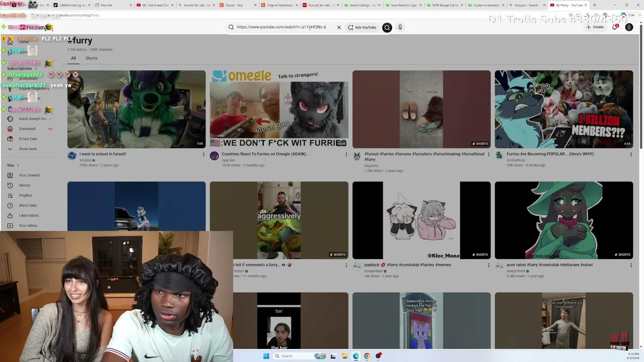
Task: Open options menu for 'Countries React To Furries'
Action: (346, 154)
